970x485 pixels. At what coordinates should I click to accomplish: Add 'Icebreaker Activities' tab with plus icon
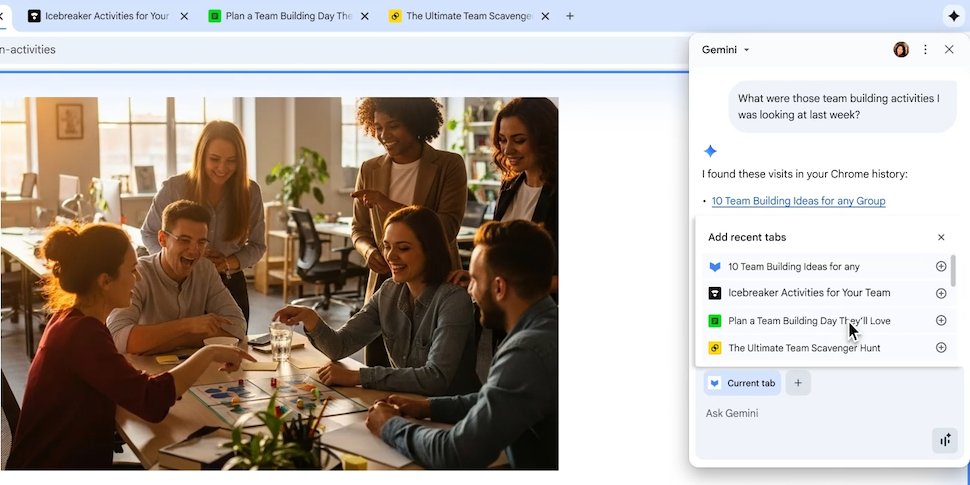941,293
